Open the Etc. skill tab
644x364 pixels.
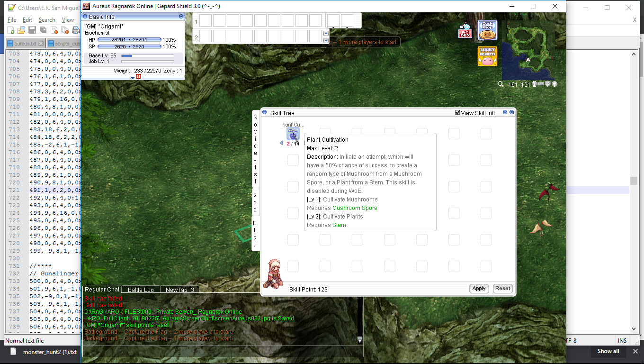[x=255, y=233]
